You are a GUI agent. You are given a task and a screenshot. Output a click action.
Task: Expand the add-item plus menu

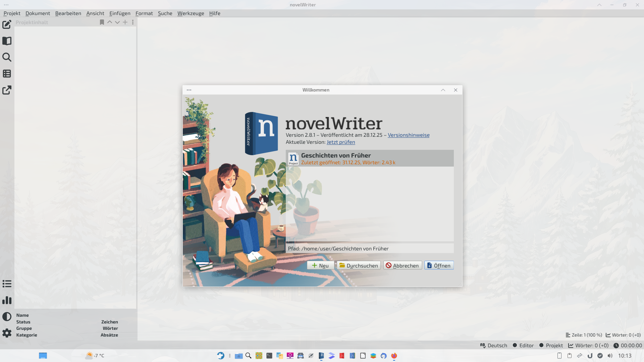point(125,22)
